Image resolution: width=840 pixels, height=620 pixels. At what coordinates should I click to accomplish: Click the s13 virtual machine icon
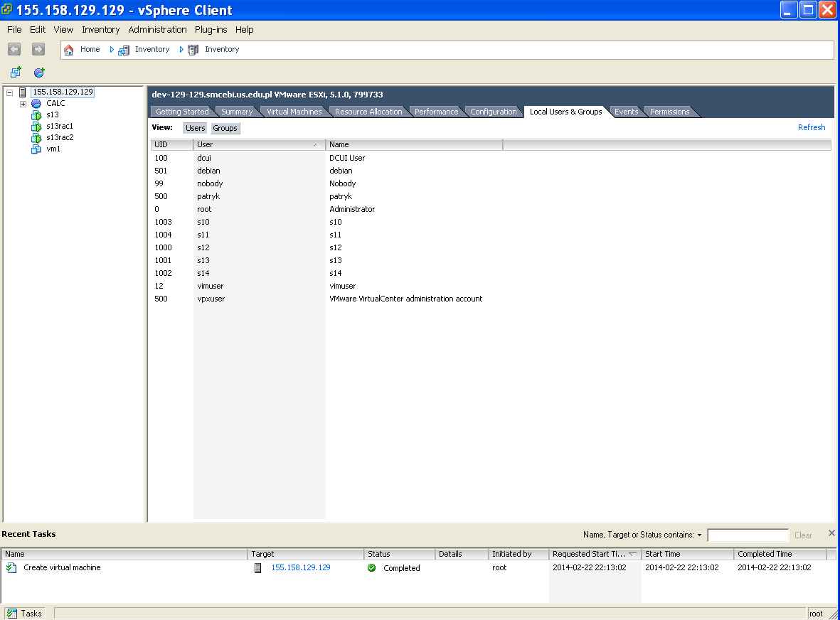coord(36,114)
